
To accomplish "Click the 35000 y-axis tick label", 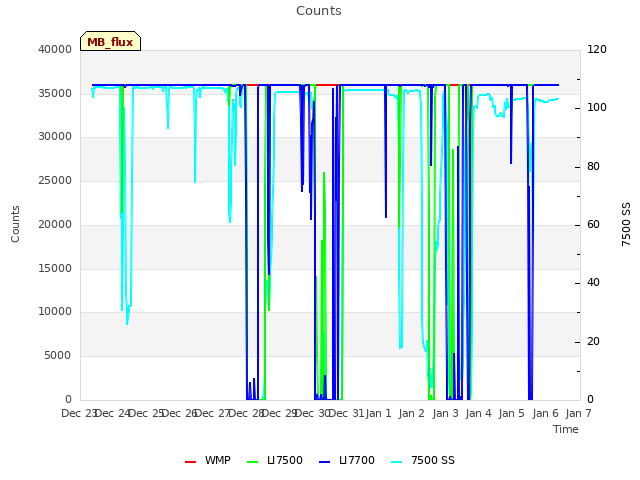I will pos(55,93).
